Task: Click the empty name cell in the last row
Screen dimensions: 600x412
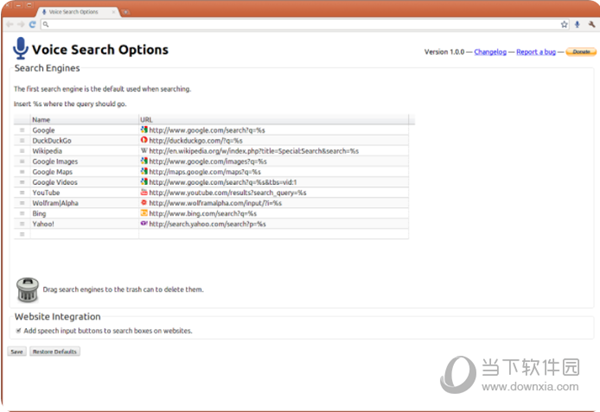Action: [x=85, y=234]
